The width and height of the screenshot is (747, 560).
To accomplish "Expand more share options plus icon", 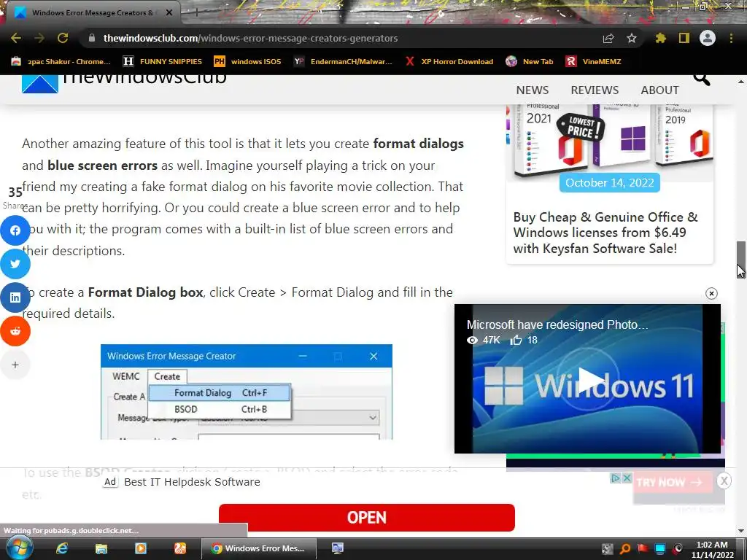I will coord(15,365).
